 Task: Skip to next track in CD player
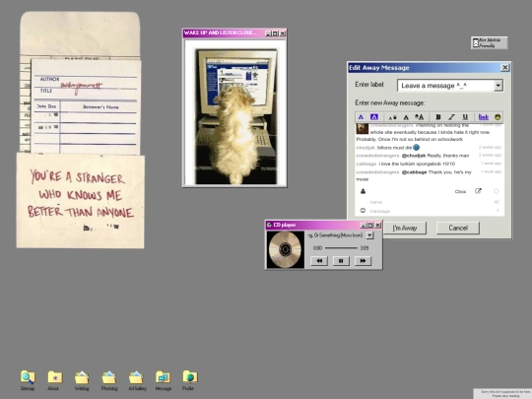[x=363, y=261]
